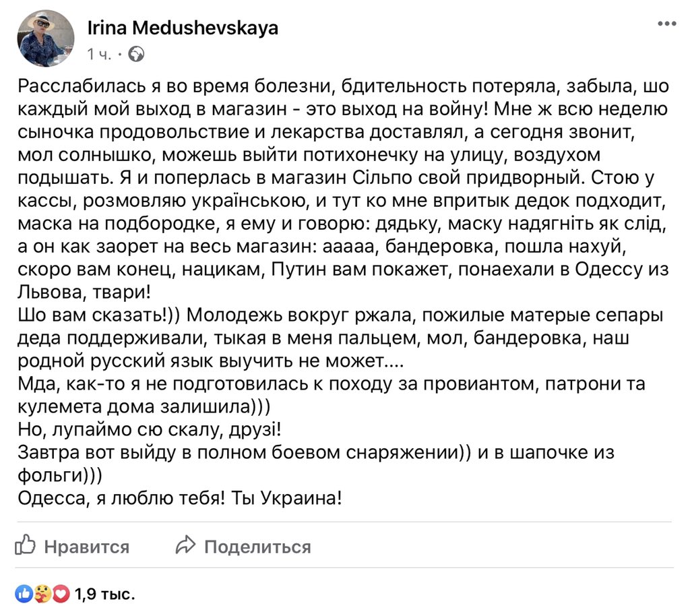Click the line starting Завтра вот выйду
Screen dimensions: 690x616
[x=316, y=463]
